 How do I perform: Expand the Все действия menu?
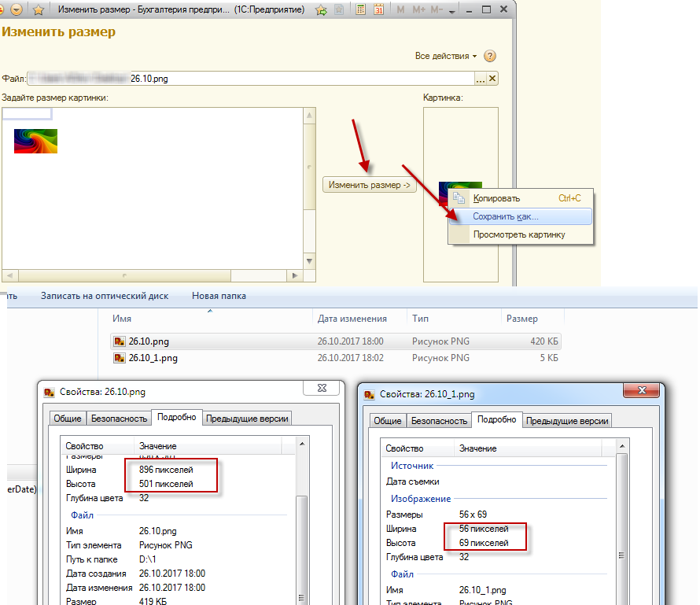pyautogui.click(x=446, y=56)
